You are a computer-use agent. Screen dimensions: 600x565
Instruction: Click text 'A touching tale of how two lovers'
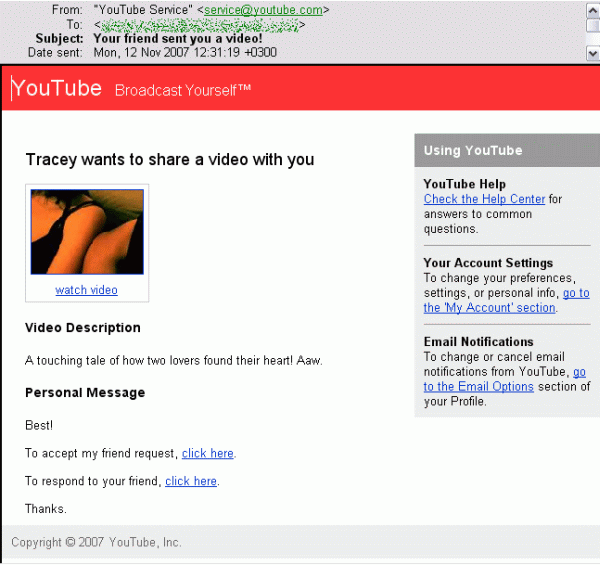click(x=113, y=360)
